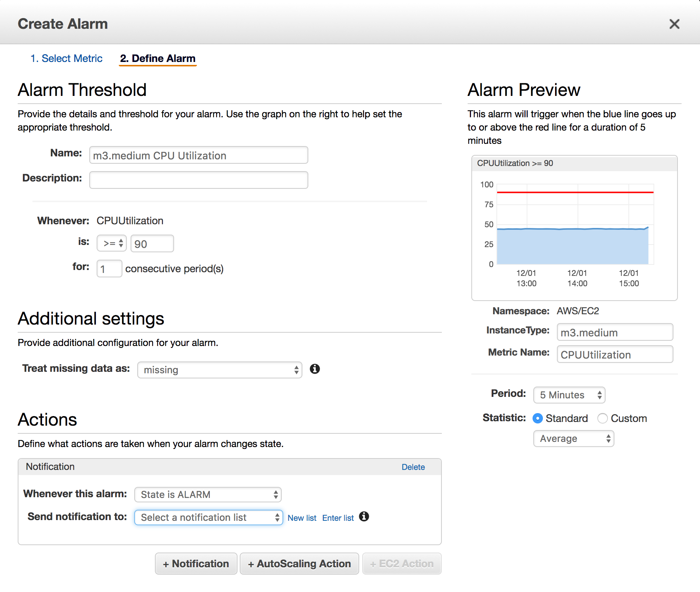700x592 pixels.
Task: Add an AutoScaling Action
Action: coord(299,563)
